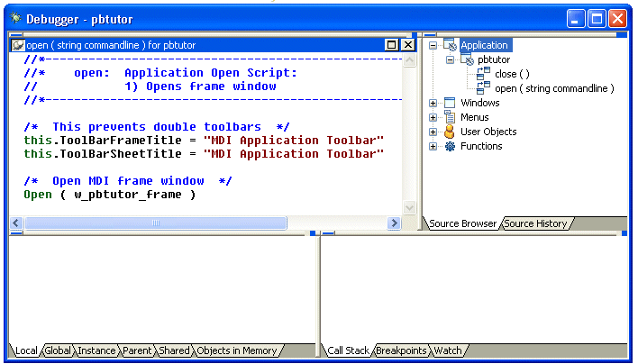Click the horizontal scrollbar thumb in source pane
Viewport: 638px width, 364px height.
(x=155, y=223)
